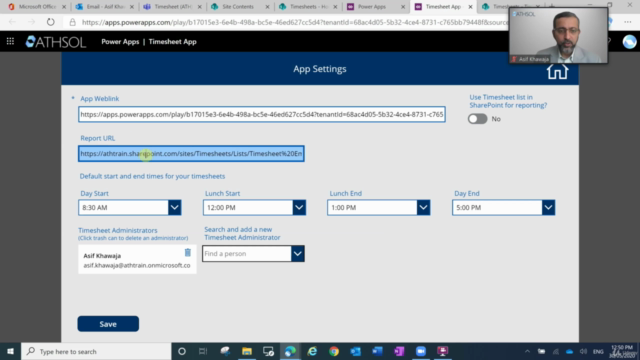
Task: Close the Timesheet App browser tab
Action: [x=470, y=7]
